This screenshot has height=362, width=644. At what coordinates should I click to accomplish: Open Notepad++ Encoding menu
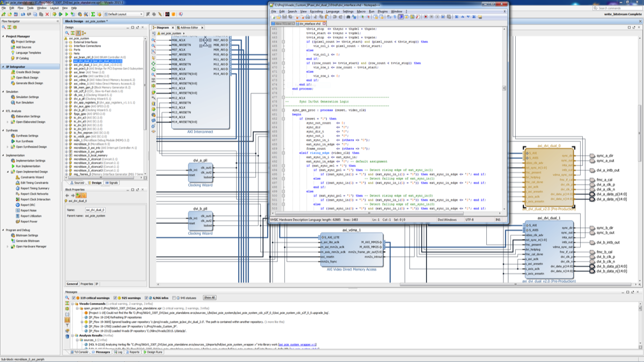[x=316, y=11]
